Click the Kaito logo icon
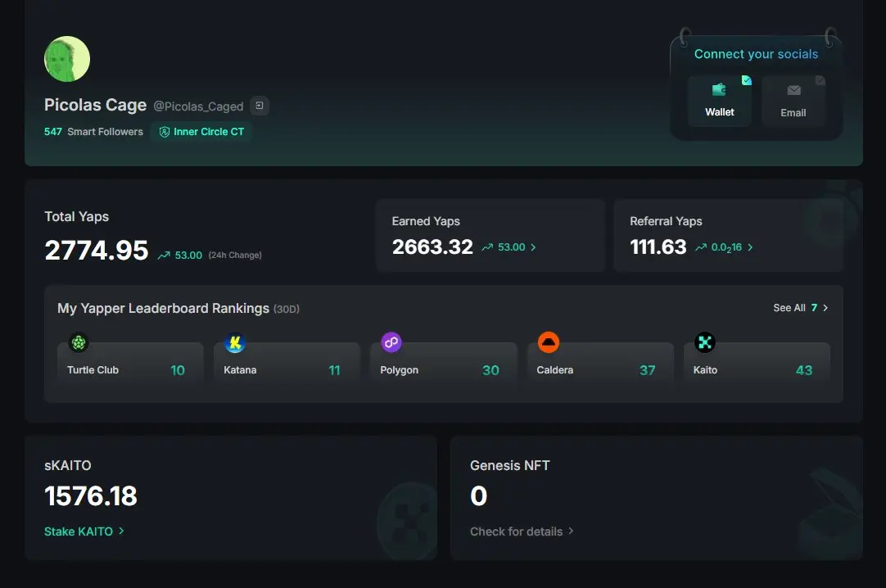This screenshot has width=886, height=588. pyautogui.click(x=704, y=342)
